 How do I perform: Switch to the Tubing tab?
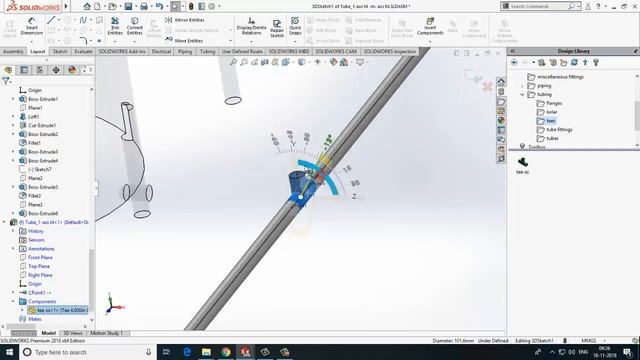point(207,51)
